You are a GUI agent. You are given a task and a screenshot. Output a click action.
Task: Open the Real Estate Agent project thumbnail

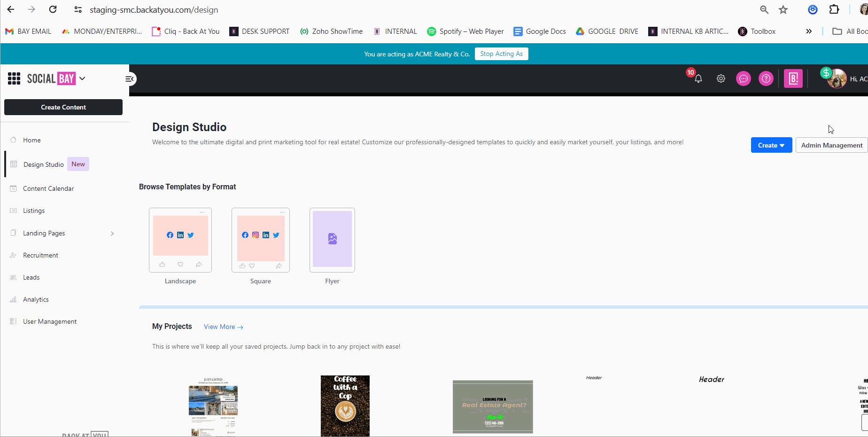click(493, 406)
